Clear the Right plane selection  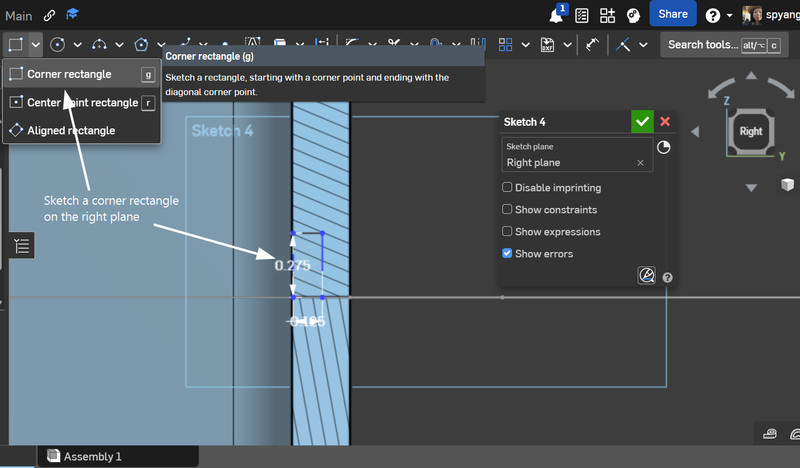[x=640, y=163]
